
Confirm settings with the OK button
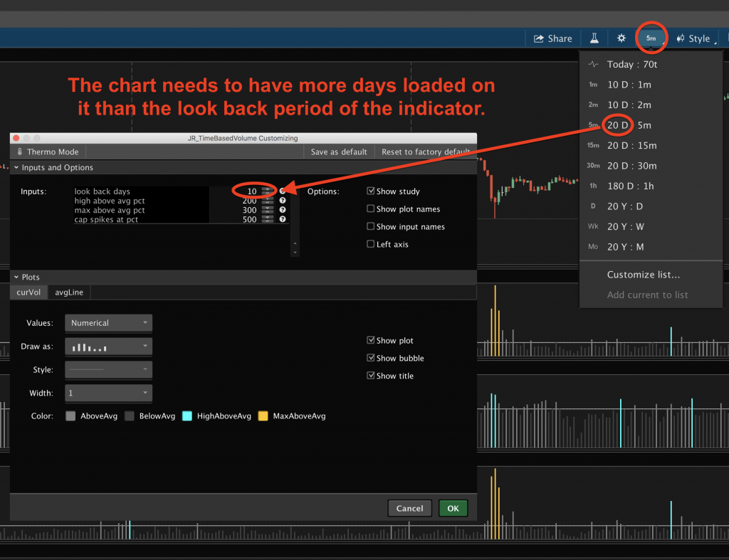[453, 508]
